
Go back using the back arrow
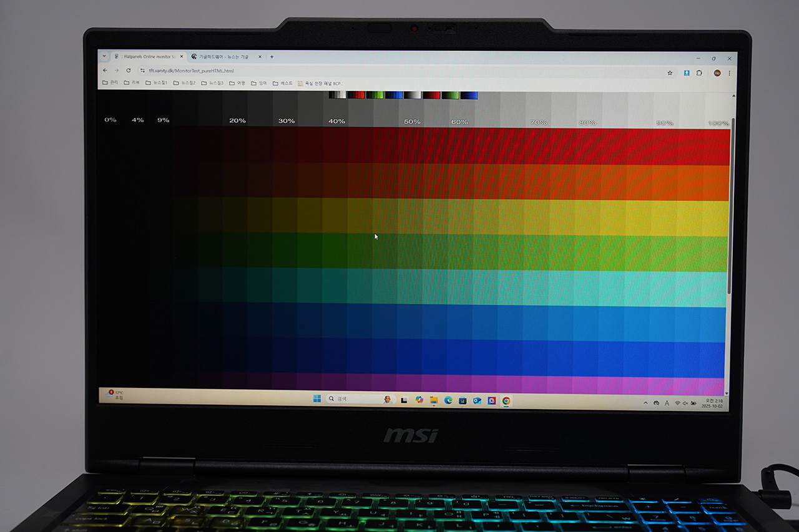(105, 70)
